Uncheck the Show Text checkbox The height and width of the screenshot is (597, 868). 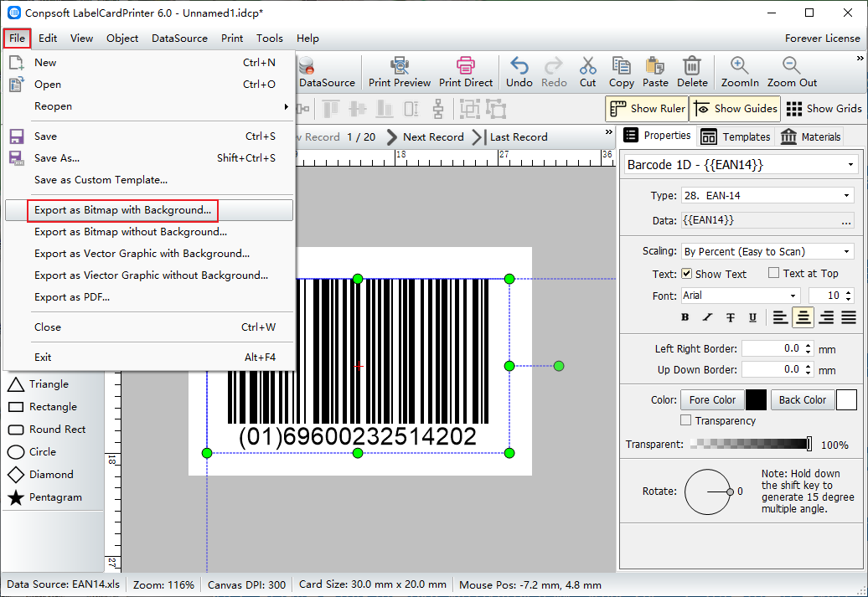(686, 273)
